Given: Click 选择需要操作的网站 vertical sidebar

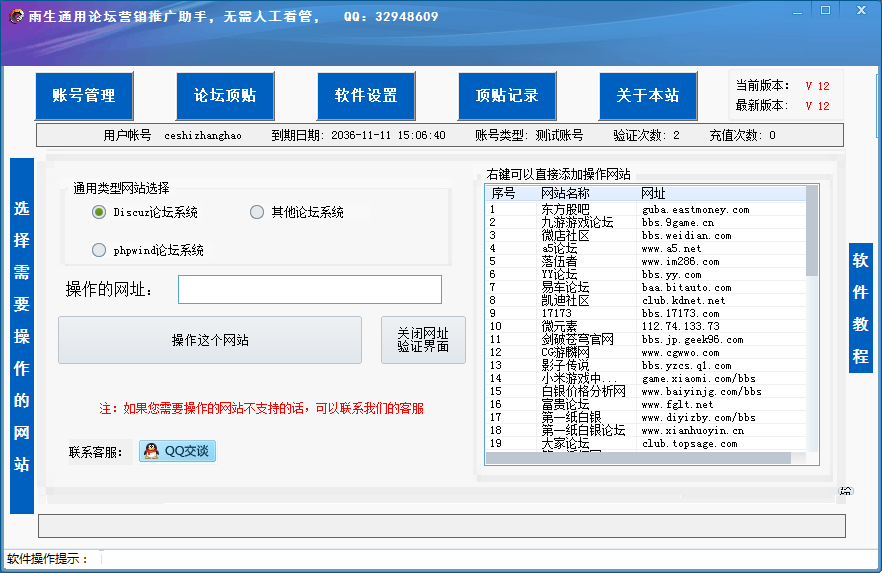Looking at the screenshot, I should coord(22,336).
